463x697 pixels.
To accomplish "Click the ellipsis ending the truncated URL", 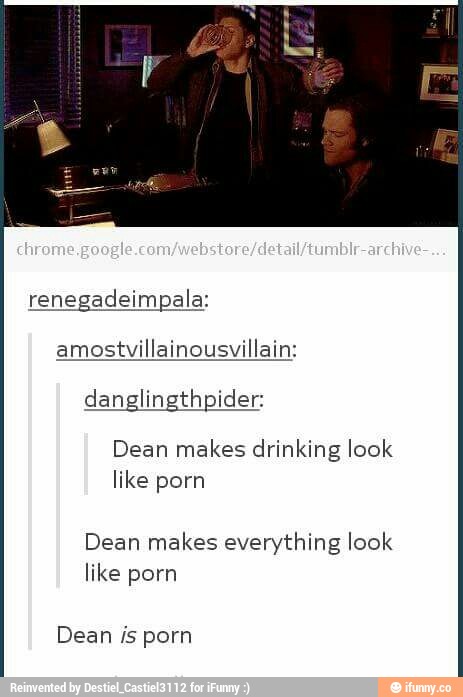I will click(438, 252).
